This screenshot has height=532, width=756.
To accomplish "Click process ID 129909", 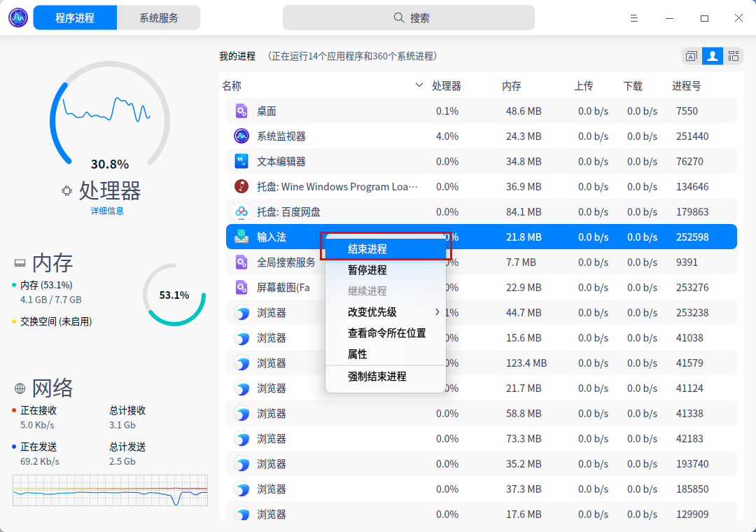I will click(x=692, y=514).
